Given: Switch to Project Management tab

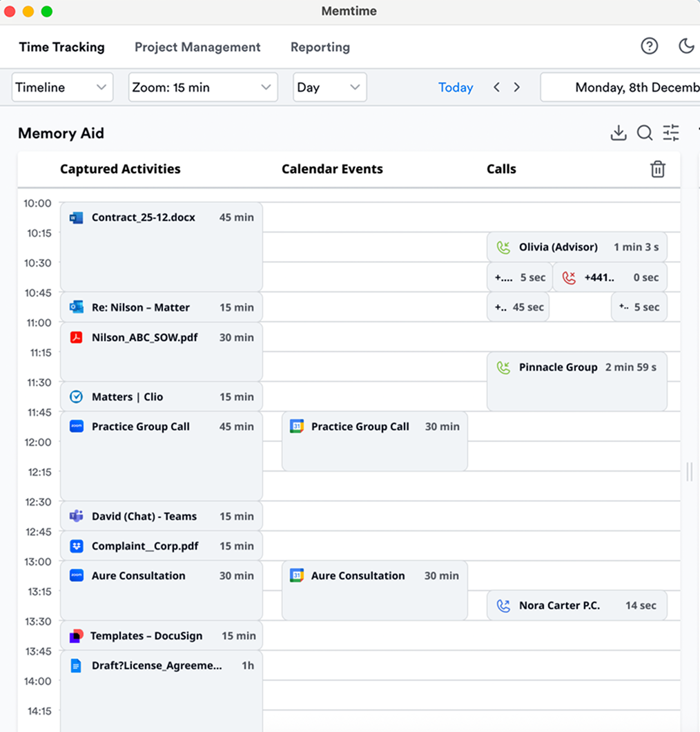Looking at the screenshot, I should (x=197, y=47).
